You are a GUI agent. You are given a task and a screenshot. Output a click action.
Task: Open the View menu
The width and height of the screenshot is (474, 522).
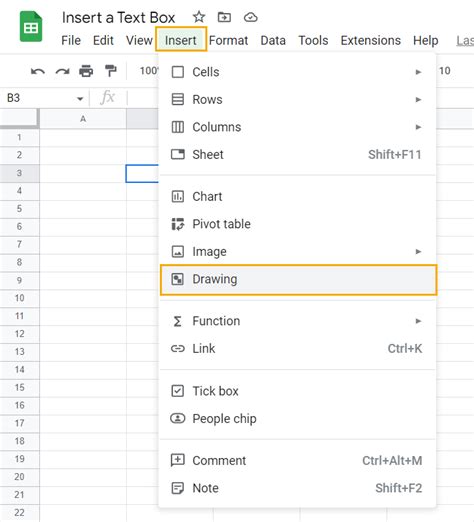tap(139, 40)
